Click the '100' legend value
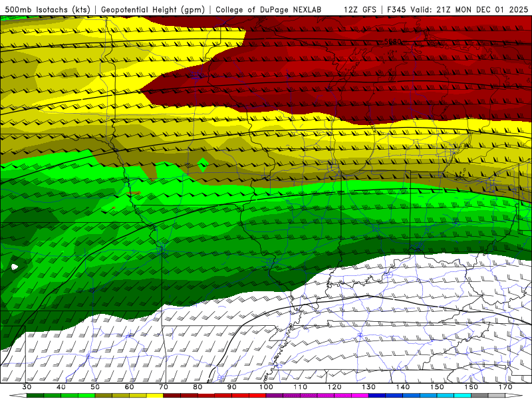The height and width of the screenshot is (399, 532). (266, 387)
